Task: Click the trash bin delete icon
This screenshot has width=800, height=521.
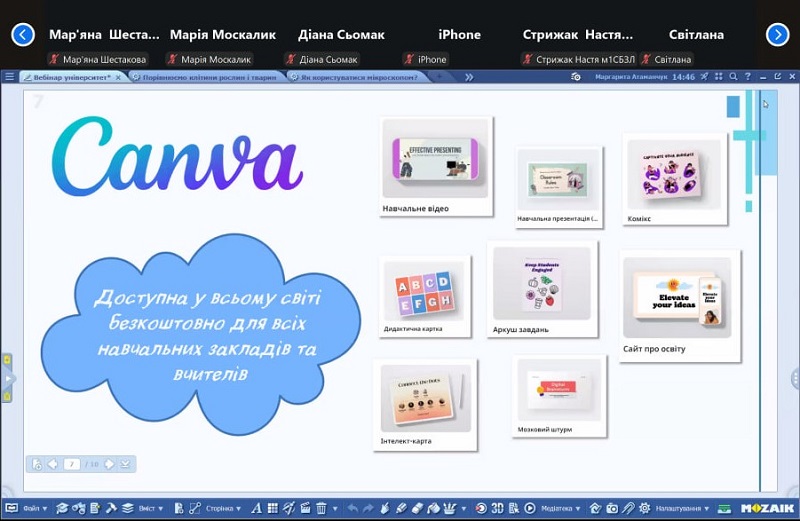Action: (x=321, y=508)
